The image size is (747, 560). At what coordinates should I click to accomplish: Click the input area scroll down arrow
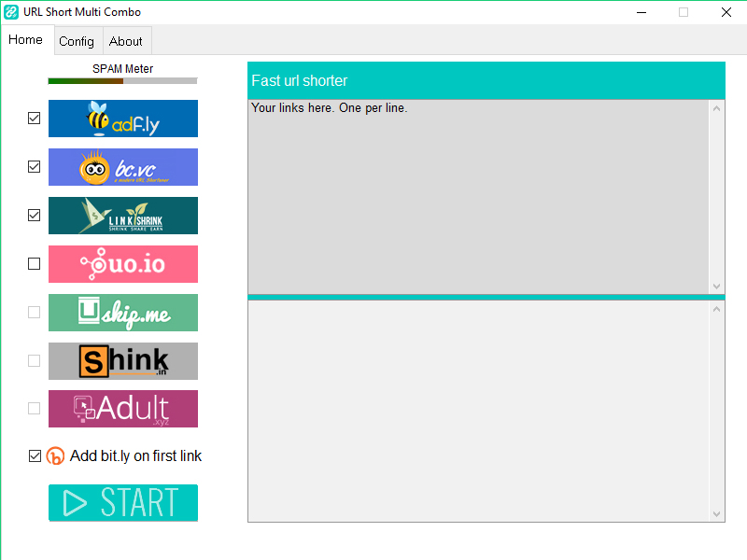pos(716,287)
